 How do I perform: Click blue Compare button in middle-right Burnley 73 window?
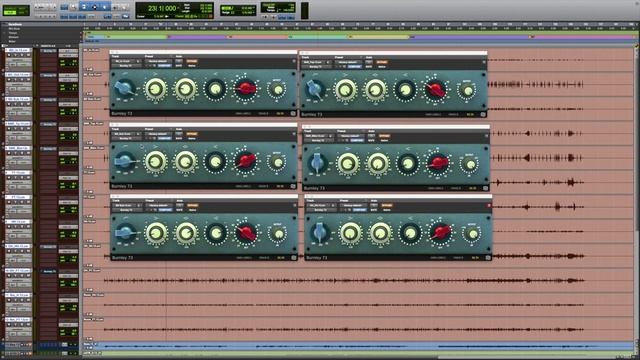click(357, 140)
